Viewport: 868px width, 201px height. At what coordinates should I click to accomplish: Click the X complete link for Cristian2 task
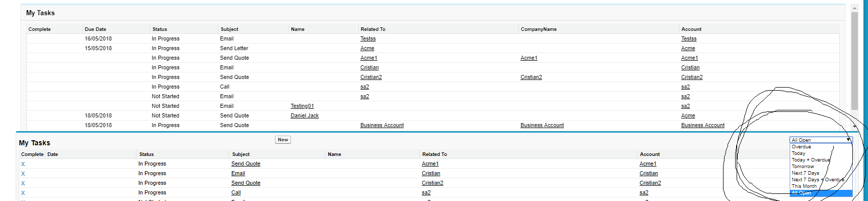point(23,183)
